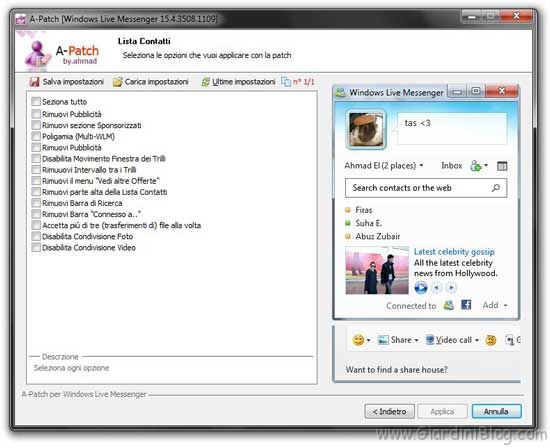Expand the add contact dropdown arrow
Image resolution: width=550 pixels, height=448 pixels.
point(486,165)
